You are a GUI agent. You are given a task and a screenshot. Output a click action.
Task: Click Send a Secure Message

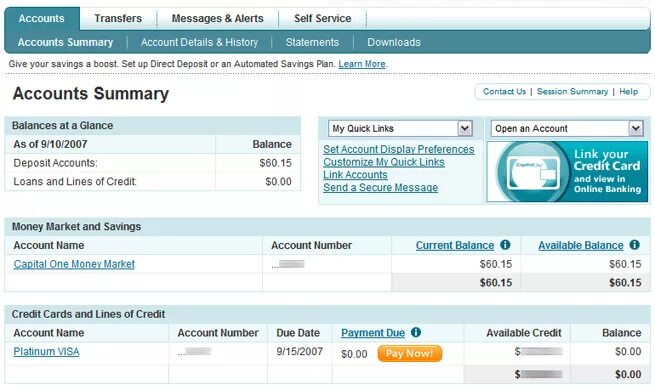coord(380,187)
